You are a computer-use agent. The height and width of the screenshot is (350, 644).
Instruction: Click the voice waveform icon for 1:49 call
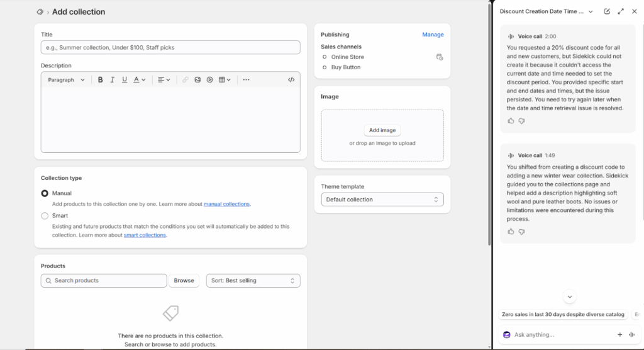click(x=511, y=155)
